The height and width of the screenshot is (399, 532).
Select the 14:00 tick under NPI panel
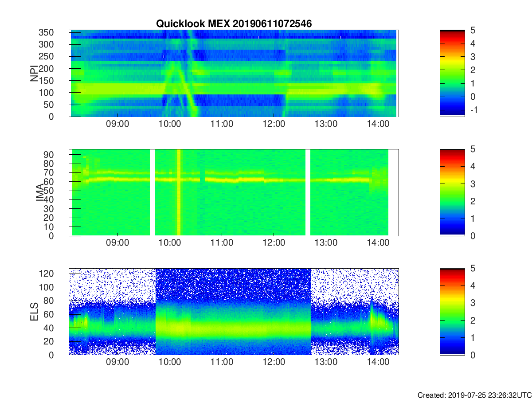(x=378, y=125)
